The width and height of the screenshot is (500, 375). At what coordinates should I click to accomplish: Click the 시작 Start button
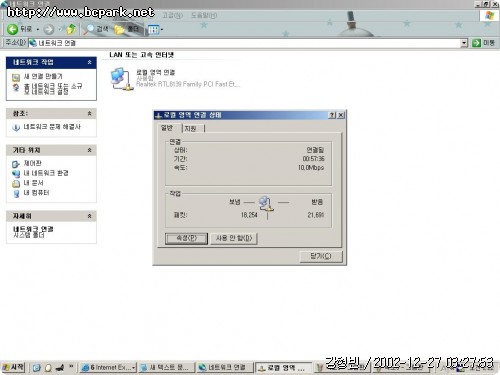point(13,367)
